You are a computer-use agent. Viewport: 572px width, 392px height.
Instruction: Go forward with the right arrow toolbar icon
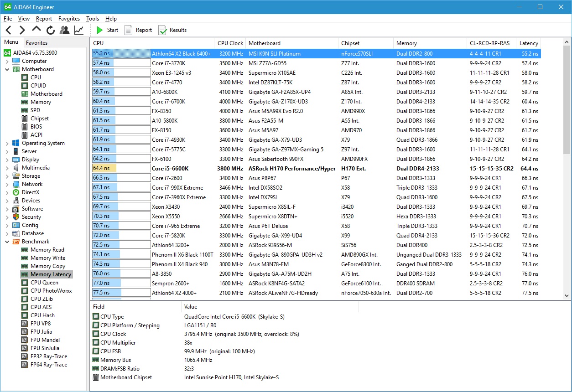(22, 30)
